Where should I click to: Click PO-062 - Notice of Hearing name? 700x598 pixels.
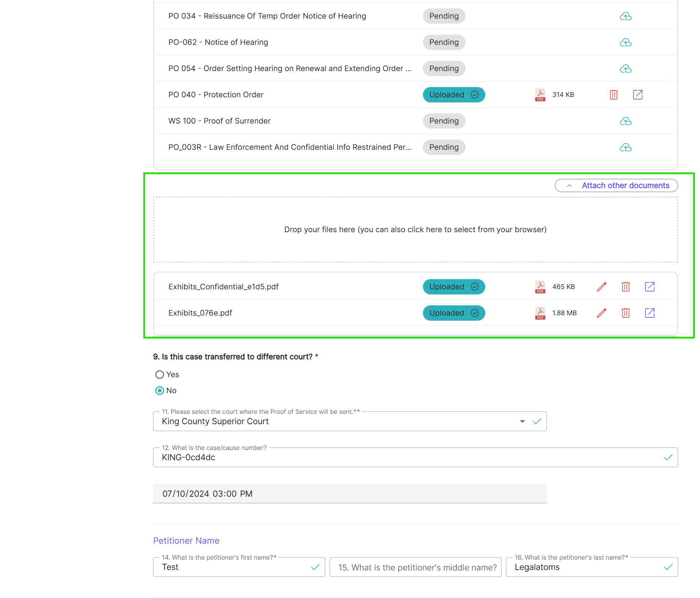tap(218, 42)
